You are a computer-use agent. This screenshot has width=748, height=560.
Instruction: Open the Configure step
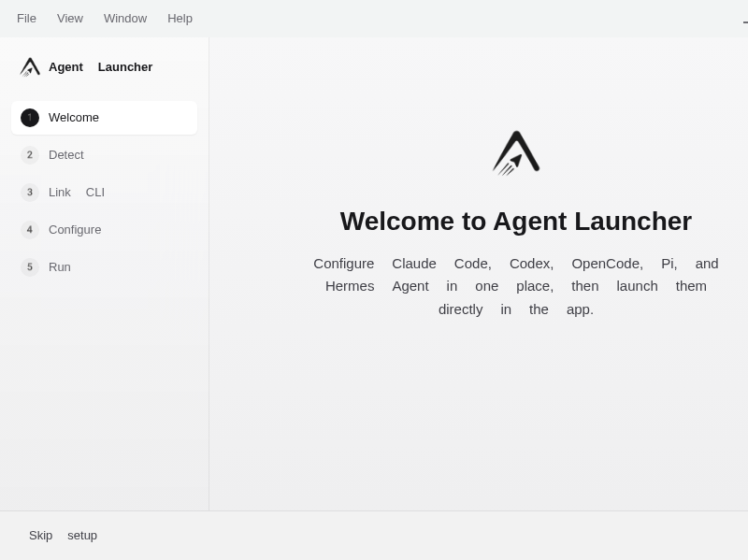104,230
